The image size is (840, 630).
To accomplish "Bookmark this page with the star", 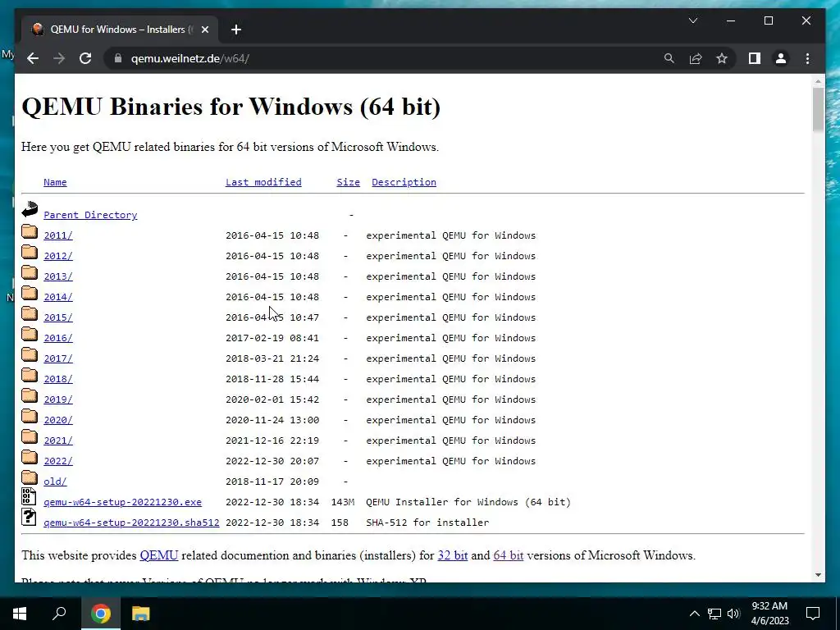I will (x=722, y=58).
